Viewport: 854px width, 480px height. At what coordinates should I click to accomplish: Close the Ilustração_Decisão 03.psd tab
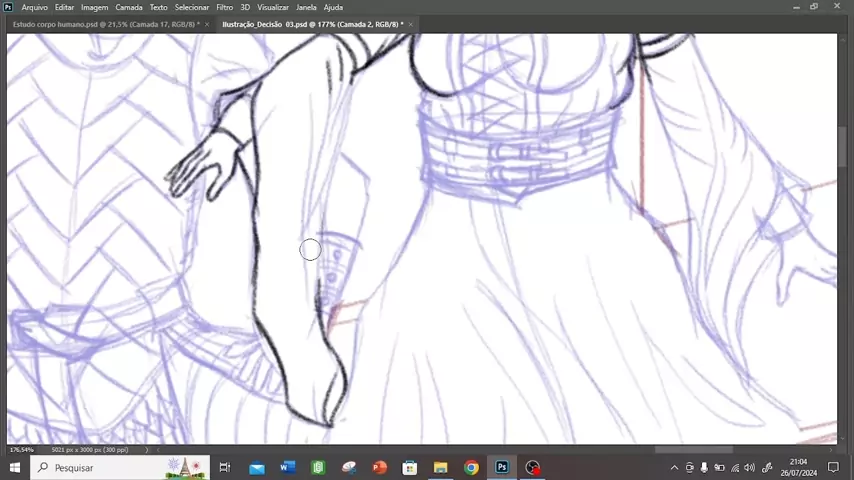coord(411,23)
